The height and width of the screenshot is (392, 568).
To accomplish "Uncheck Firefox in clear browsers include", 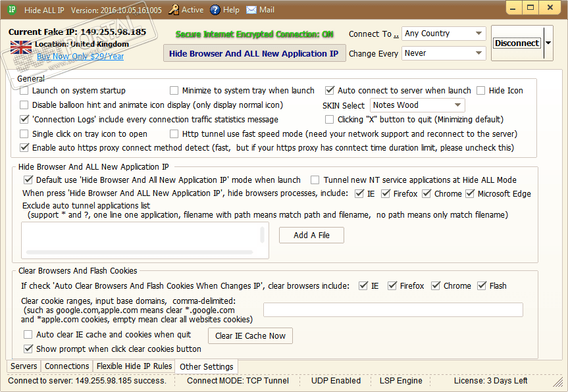I will 392,285.
